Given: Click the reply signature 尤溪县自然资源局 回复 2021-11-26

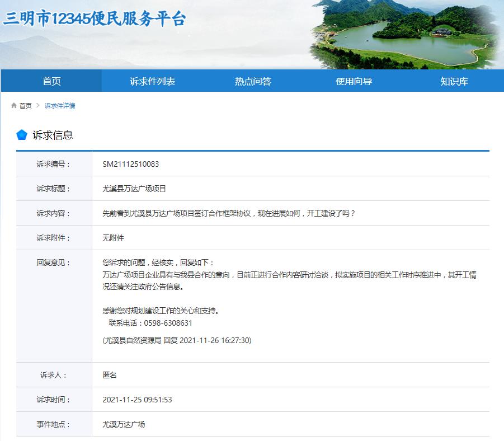Looking at the screenshot, I should pyautogui.click(x=177, y=340).
